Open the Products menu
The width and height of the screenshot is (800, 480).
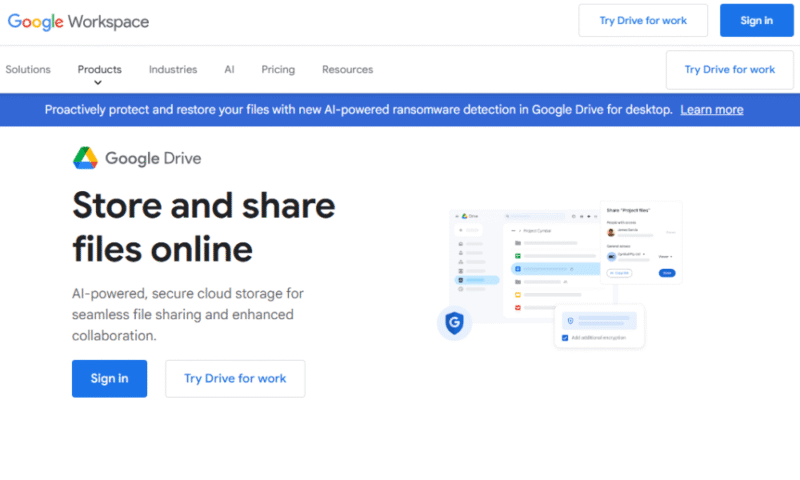click(x=99, y=69)
